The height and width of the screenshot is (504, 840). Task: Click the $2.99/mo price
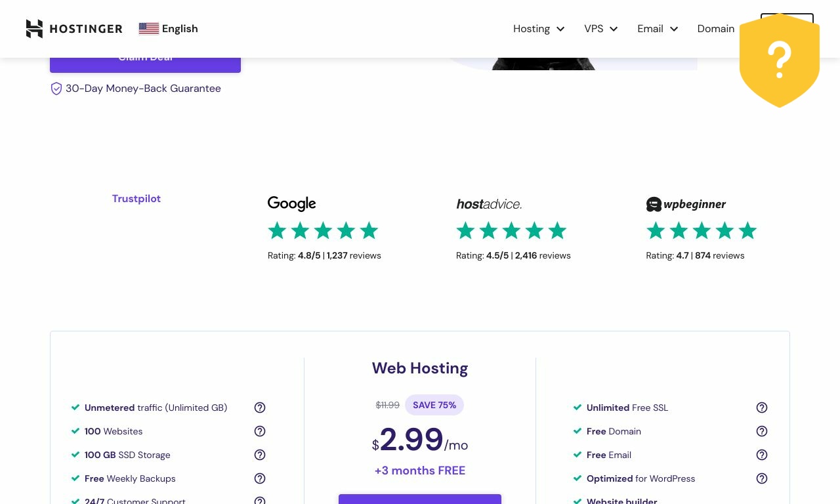420,440
